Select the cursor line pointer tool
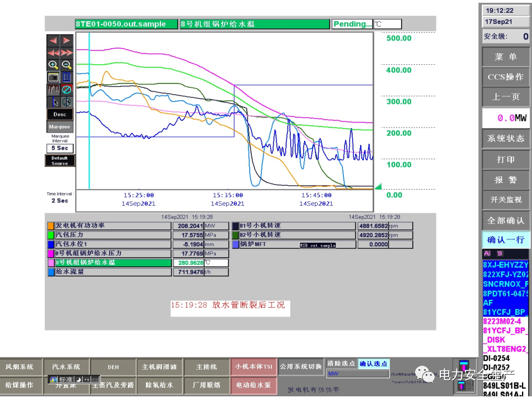The height and width of the screenshot is (398, 532). (53, 101)
